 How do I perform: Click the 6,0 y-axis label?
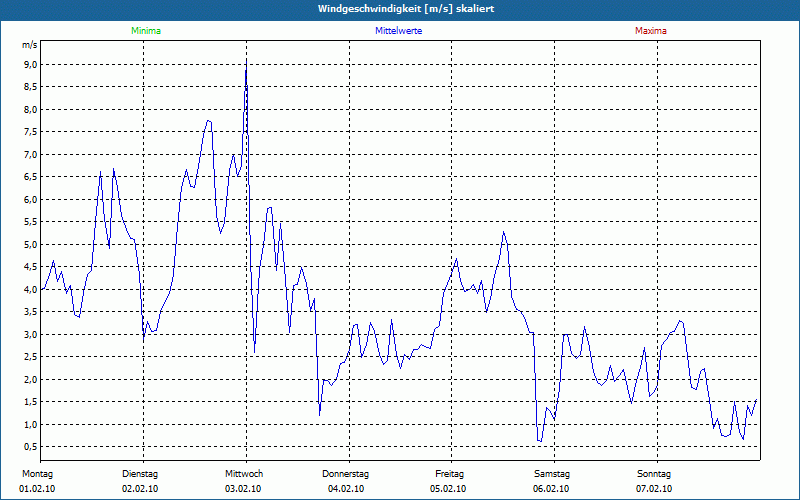pos(31,199)
